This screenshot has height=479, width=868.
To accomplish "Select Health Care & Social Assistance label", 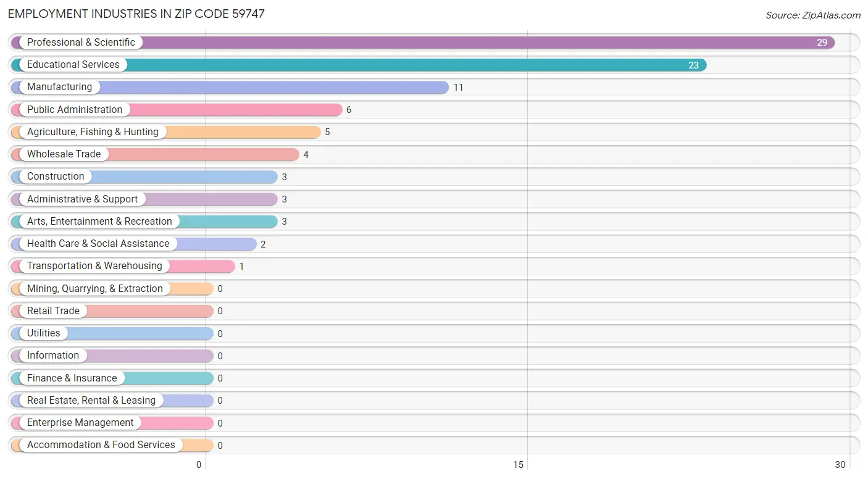I will 98,244.
